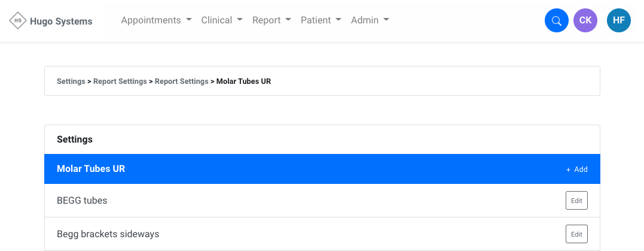This screenshot has height=251, width=644.
Task: Click Edit for BEGG tubes
Action: [576, 201]
